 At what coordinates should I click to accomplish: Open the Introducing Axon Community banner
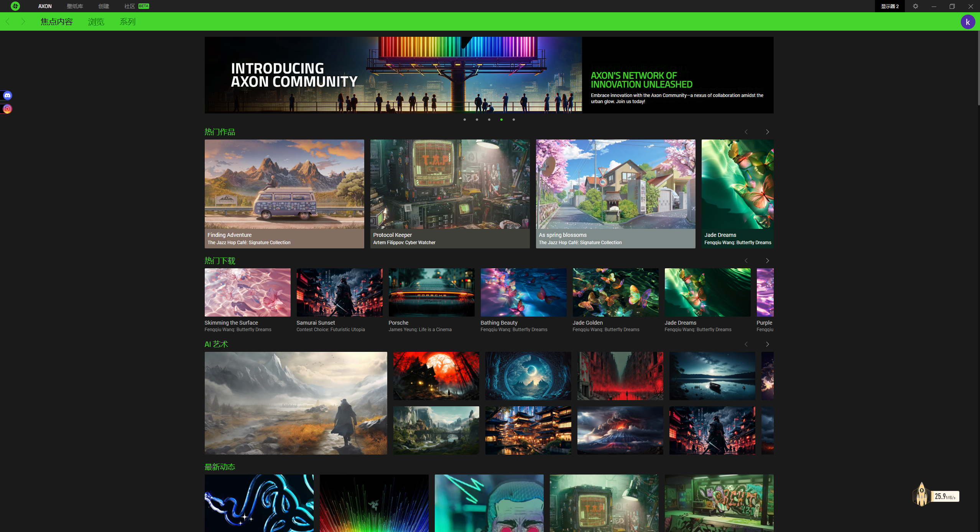click(x=489, y=75)
